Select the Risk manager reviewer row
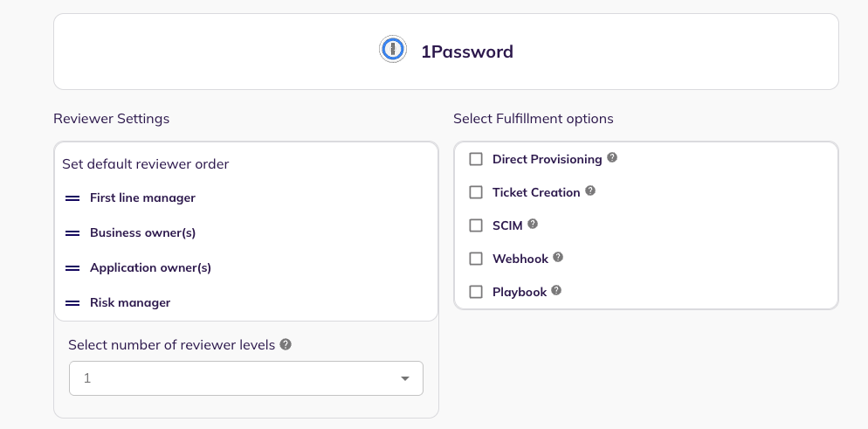The width and height of the screenshot is (868, 429). (x=130, y=303)
